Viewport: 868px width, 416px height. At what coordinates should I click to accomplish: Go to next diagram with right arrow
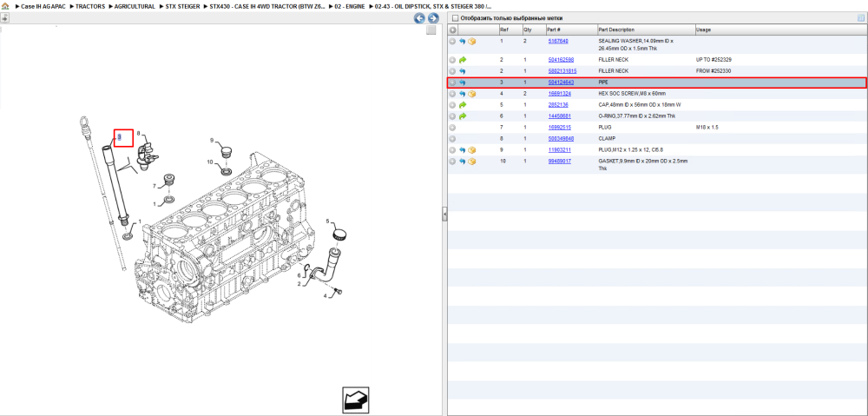coord(433,18)
